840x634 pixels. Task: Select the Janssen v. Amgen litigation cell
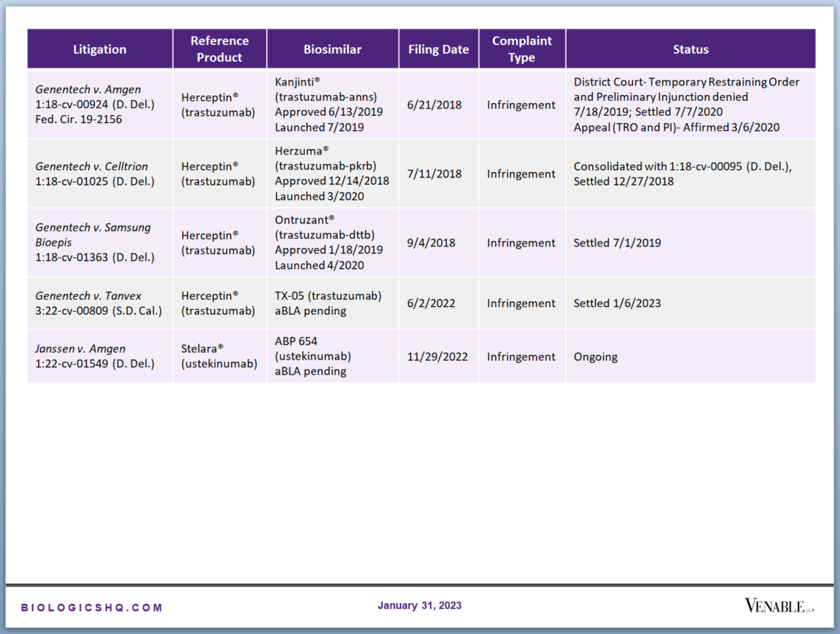100,356
